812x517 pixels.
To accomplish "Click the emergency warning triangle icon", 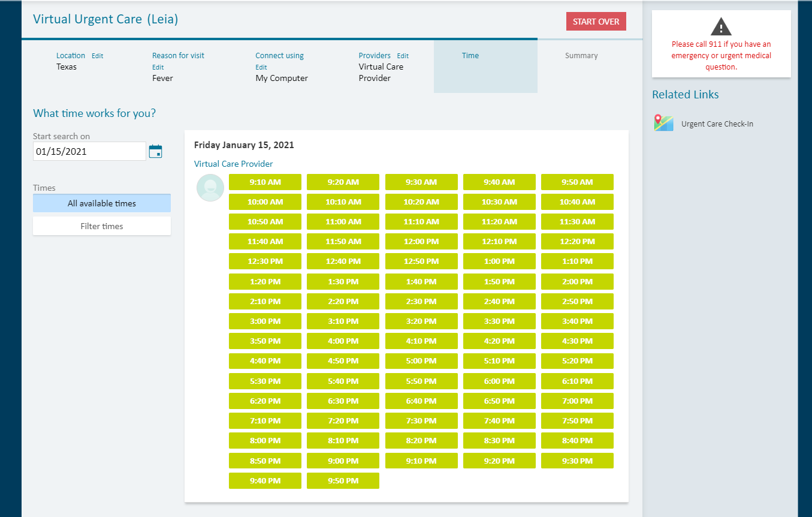I will pos(721,26).
